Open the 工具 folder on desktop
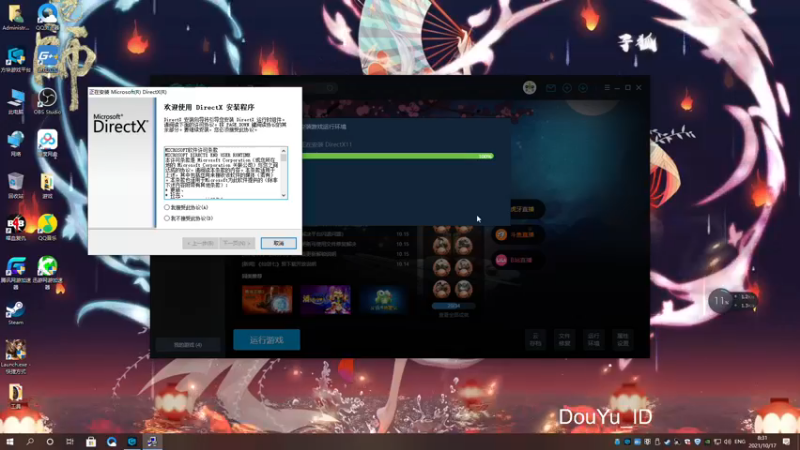Image resolution: width=800 pixels, height=450 pixels. point(15,396)
